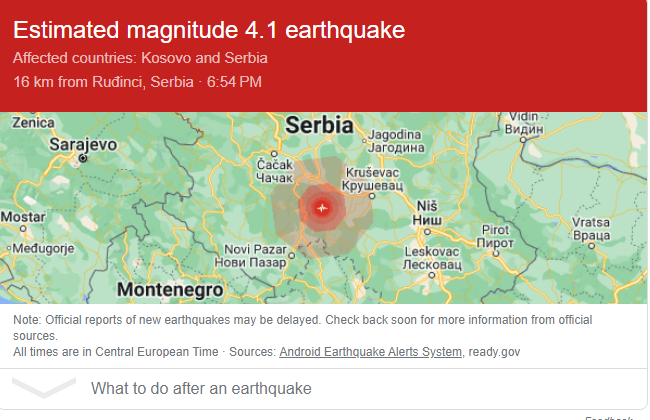
Task: Click the Affected countries line
Action: [141, 58]
